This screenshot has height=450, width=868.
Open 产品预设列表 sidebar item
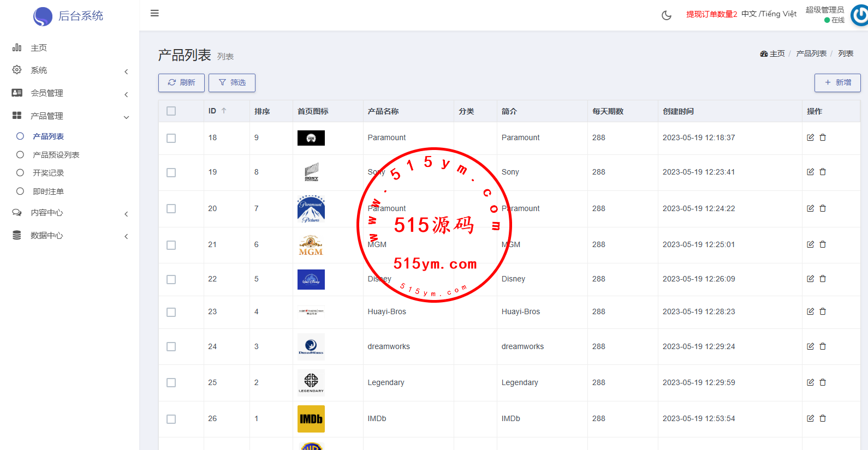click(x=56, y=155)
